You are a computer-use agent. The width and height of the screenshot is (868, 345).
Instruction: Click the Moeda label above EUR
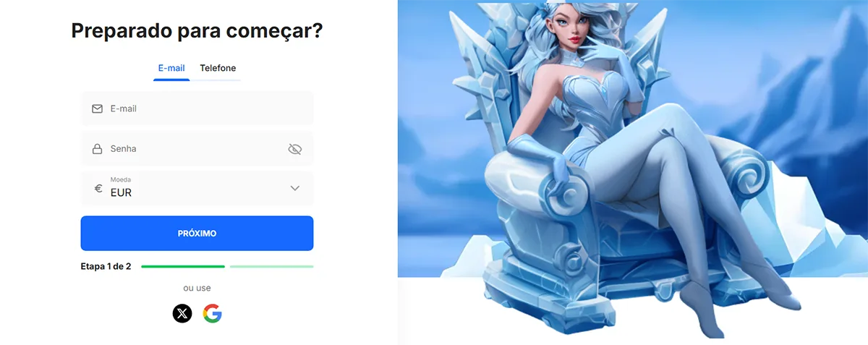(x=121, y=179)
